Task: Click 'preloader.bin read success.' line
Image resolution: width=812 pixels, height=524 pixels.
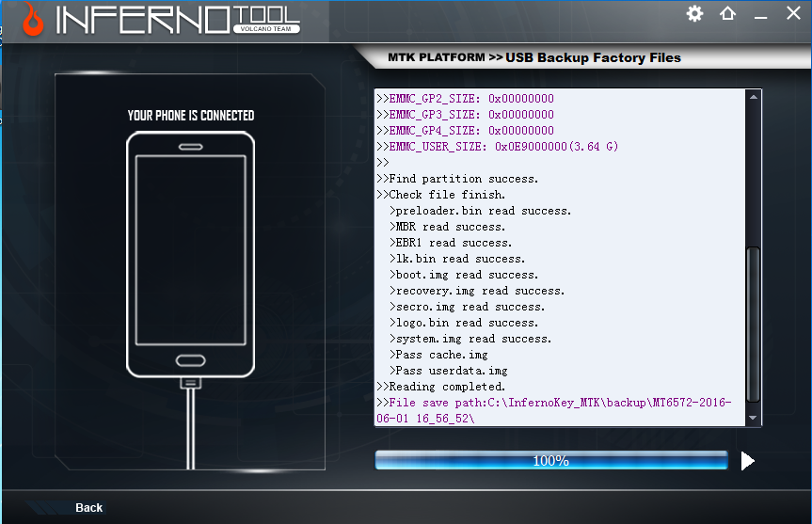Action: [x=480, y=211]
